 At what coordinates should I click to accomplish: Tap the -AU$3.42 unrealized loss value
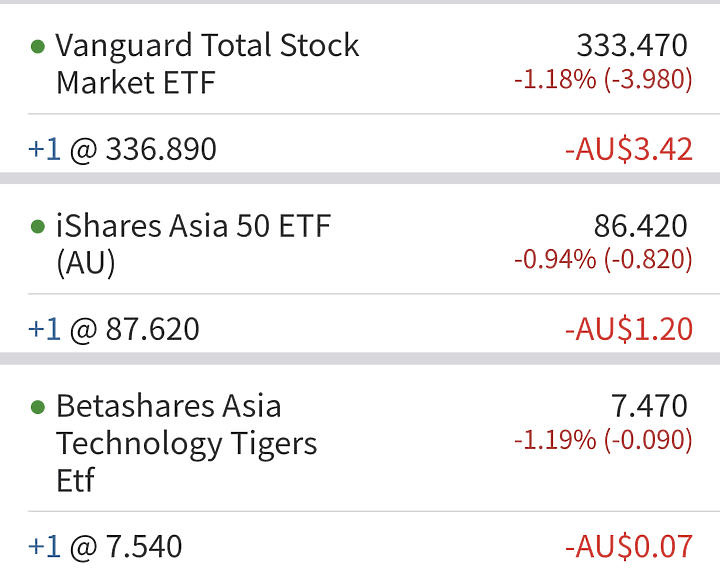(629, 150)
